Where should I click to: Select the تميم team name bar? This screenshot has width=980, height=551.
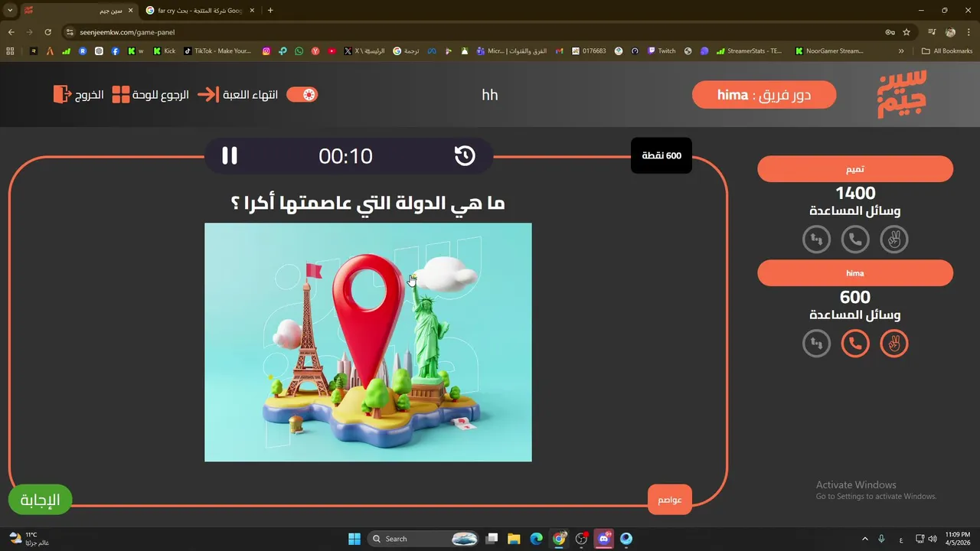(855, 169)
